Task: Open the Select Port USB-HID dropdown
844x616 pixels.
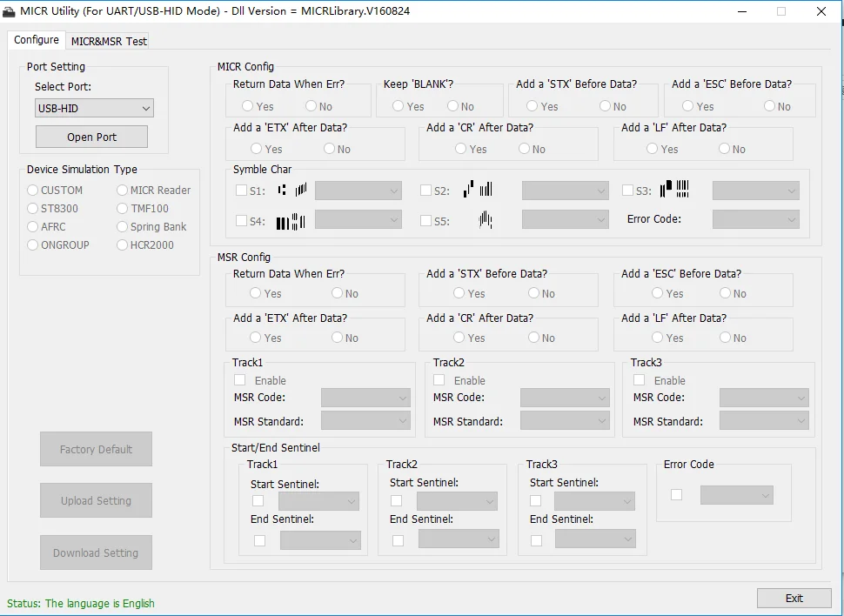Action: click(94, 108)
